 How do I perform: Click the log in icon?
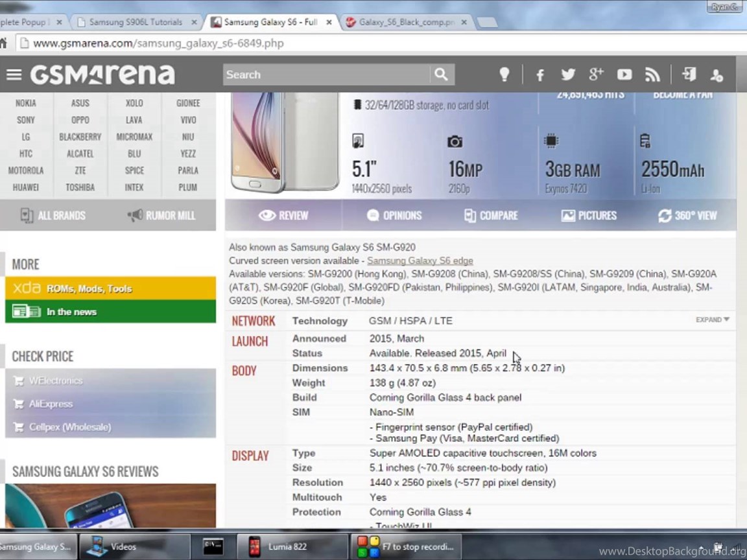689,75
